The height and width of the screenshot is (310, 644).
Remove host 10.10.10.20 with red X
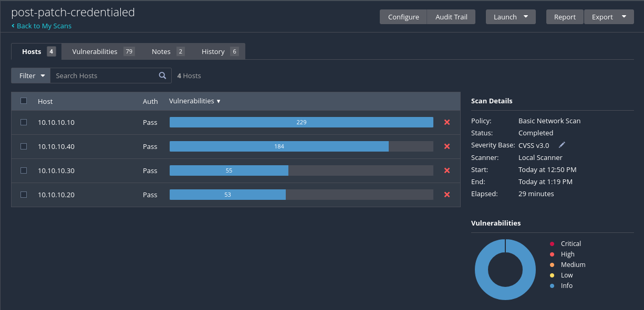[x=447, y=195]
